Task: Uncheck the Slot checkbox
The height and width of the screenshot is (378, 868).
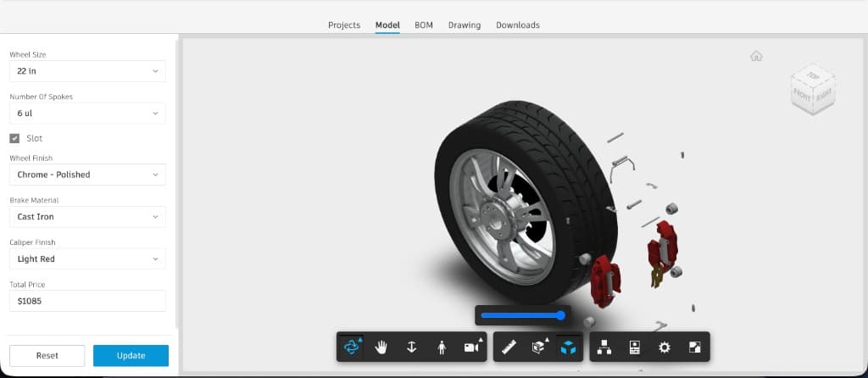Action: click(15, 138)
